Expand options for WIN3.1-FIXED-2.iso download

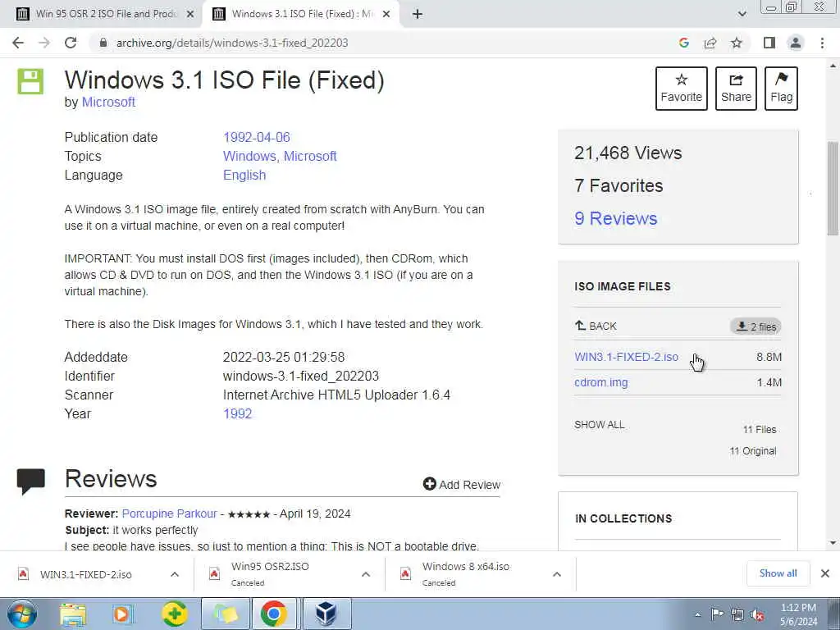pyautogui.click(x=175, y=574)
